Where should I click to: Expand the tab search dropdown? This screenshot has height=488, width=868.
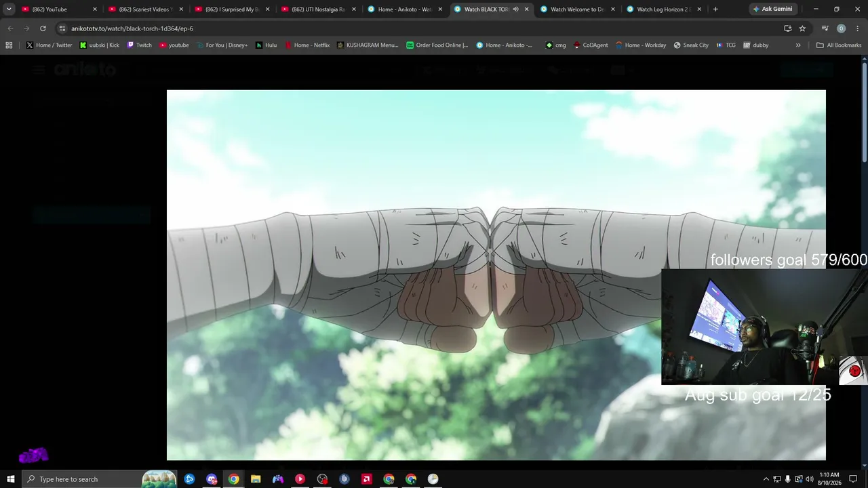[x=9, y=9]
